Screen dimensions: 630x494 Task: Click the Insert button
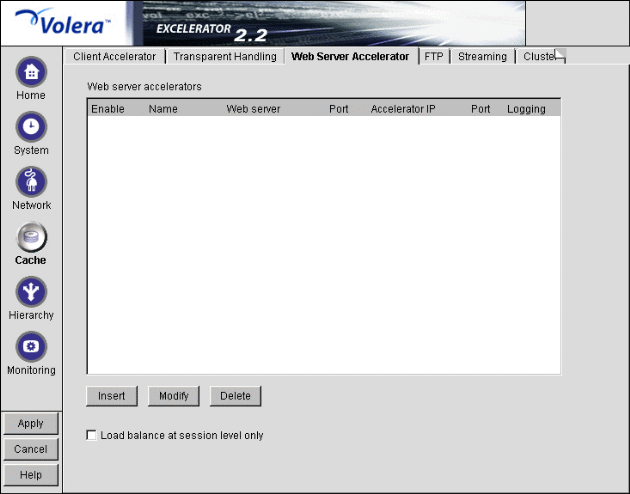tap(112, 396)
